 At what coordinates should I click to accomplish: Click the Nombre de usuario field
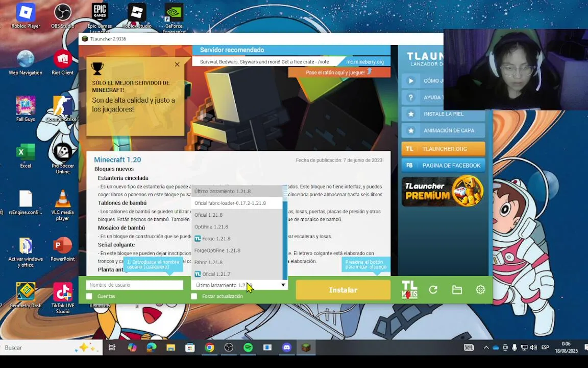pyautogui.click(x=135, y=285)
